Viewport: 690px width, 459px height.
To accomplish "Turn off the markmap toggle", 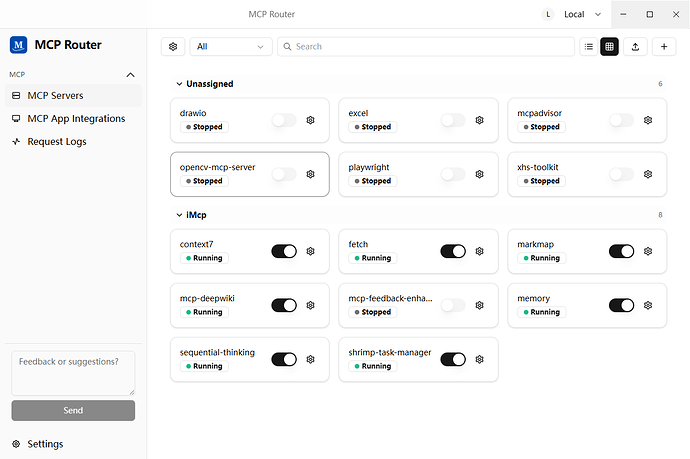I will (x=621, y=251).
